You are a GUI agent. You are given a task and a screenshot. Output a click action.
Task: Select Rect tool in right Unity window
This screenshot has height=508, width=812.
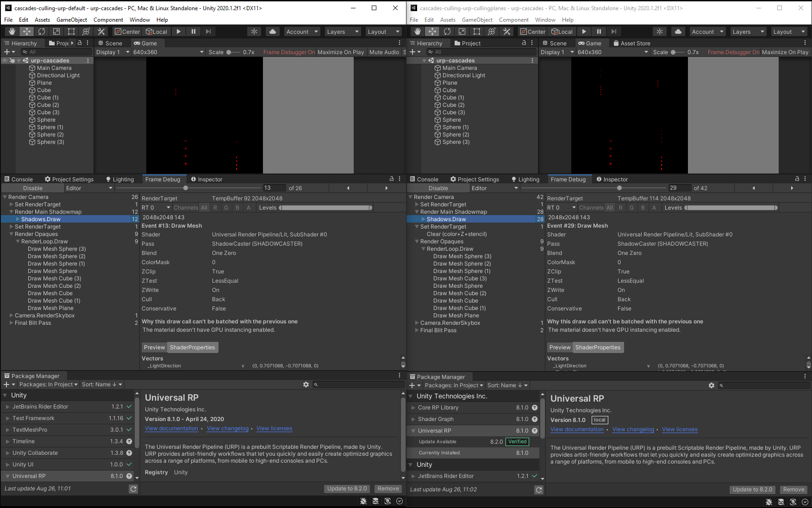(x=476, y=31)
